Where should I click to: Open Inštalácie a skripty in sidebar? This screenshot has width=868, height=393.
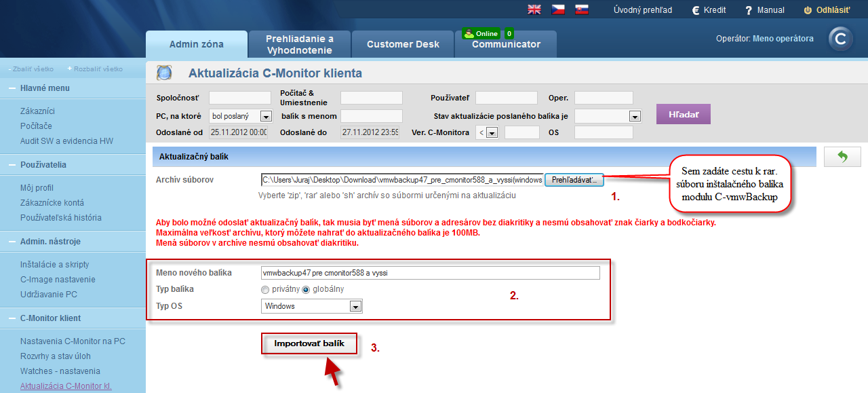[x=54, y=265]
